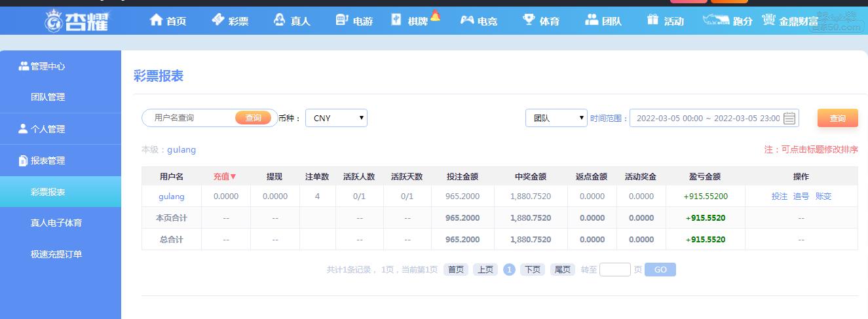868x319 pixels.
Task: Sort by the 返点金额 column header
Action: [592, 177]
